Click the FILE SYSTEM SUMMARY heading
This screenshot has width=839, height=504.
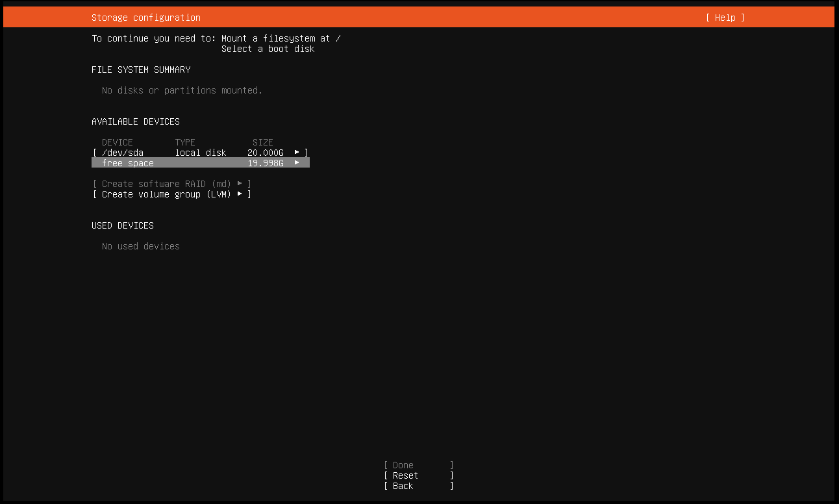(141, 69)
